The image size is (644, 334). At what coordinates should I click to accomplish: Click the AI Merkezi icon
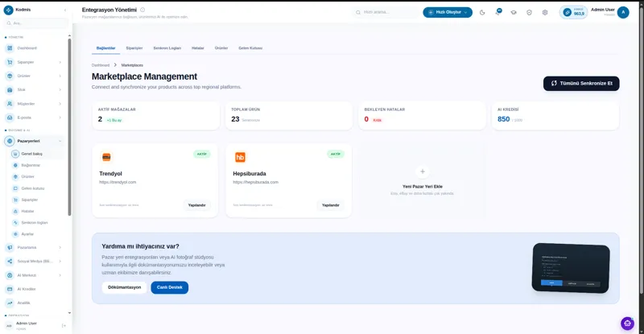pyautogui.click(x=10, y=275)
